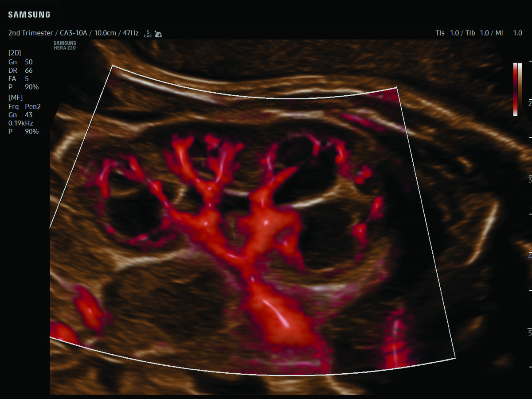Click the frame average value FA 5

point(19,79)
